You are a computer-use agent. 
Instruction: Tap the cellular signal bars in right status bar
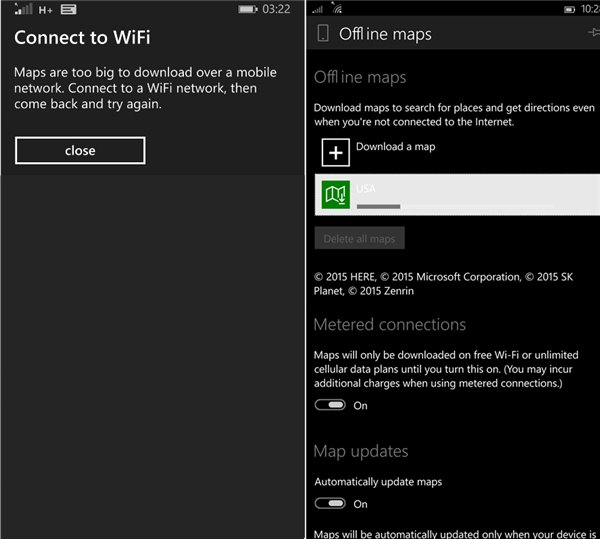coord(318,10)
